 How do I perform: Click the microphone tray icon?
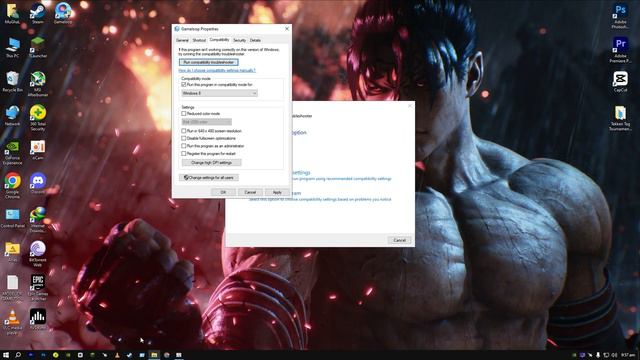coord(598,355)
